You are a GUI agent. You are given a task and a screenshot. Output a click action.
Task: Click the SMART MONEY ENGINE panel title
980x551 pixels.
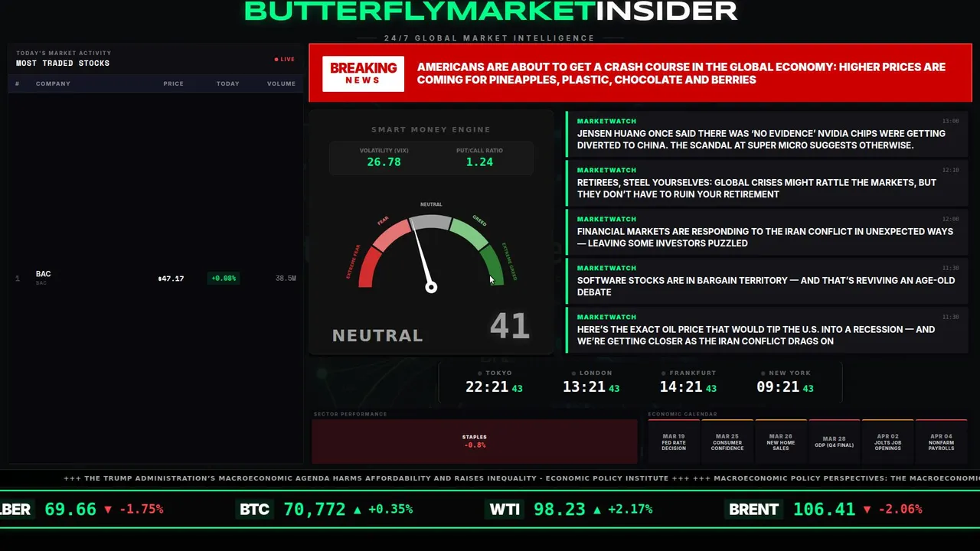[431, 129]
